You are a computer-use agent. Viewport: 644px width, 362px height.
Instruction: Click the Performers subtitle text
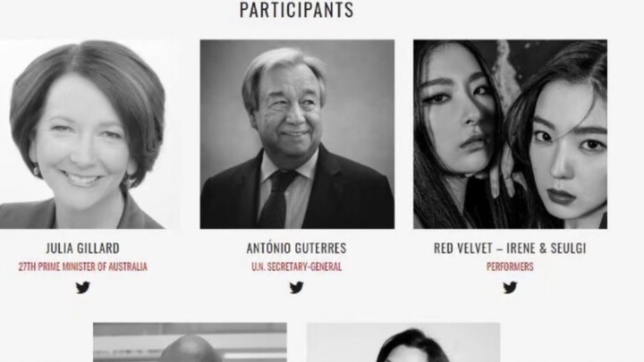pyautogui.click(x=510, y=266)
